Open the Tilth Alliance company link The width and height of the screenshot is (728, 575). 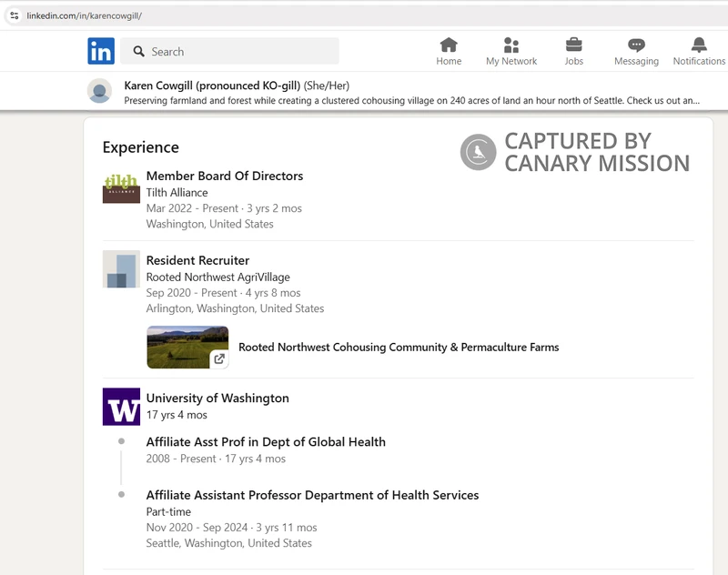point(177,193)
